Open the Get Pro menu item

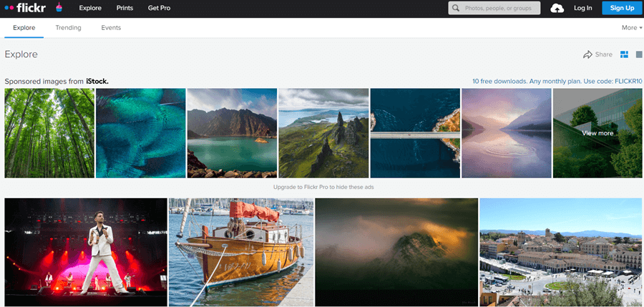(x=160, y=8)
